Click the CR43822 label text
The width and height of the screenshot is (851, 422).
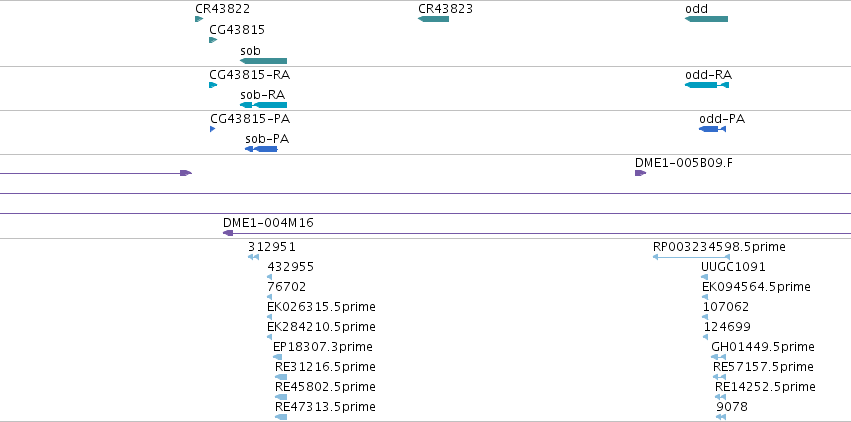pos(223,9)
